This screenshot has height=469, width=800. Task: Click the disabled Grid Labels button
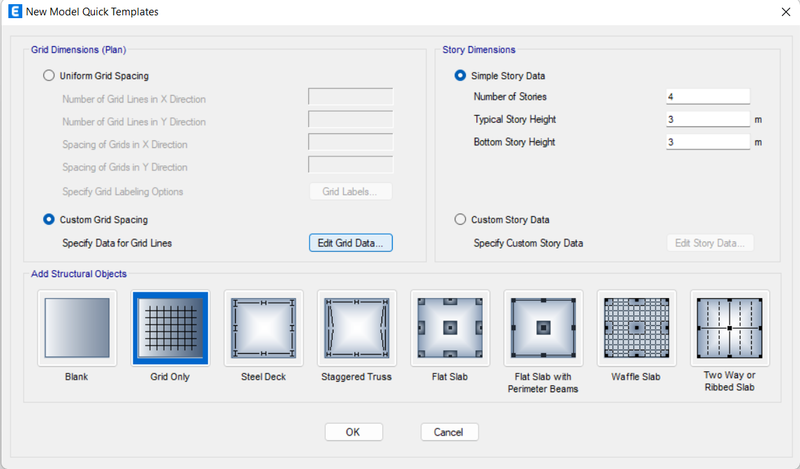pyautogui.click(x=351, y=192)
